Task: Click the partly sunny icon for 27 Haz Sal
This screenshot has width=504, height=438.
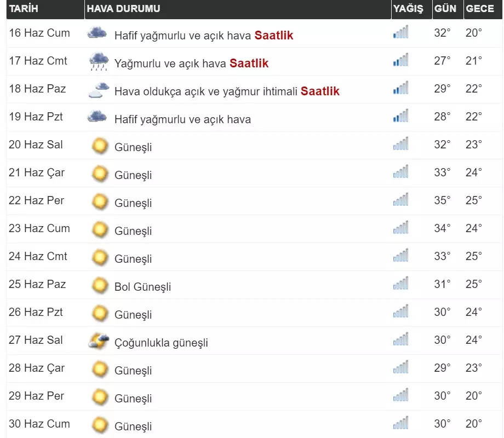Action: pyautogui.click(x=99, y=342)
